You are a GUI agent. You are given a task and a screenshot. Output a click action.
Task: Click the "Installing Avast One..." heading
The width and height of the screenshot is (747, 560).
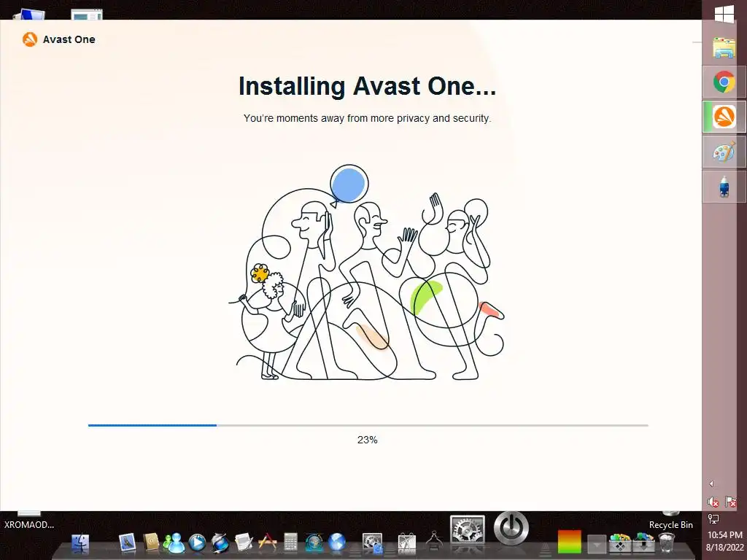[368, 86]
